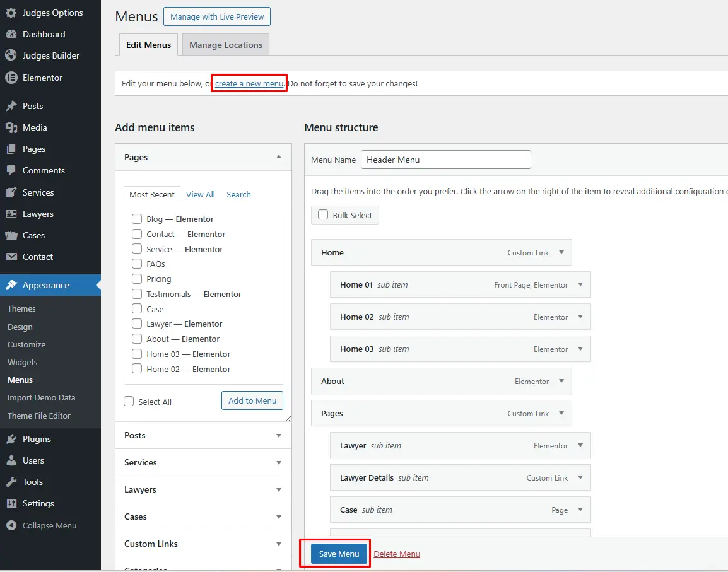
Task: Click the Users person icon
Action: tap(11, 460)
